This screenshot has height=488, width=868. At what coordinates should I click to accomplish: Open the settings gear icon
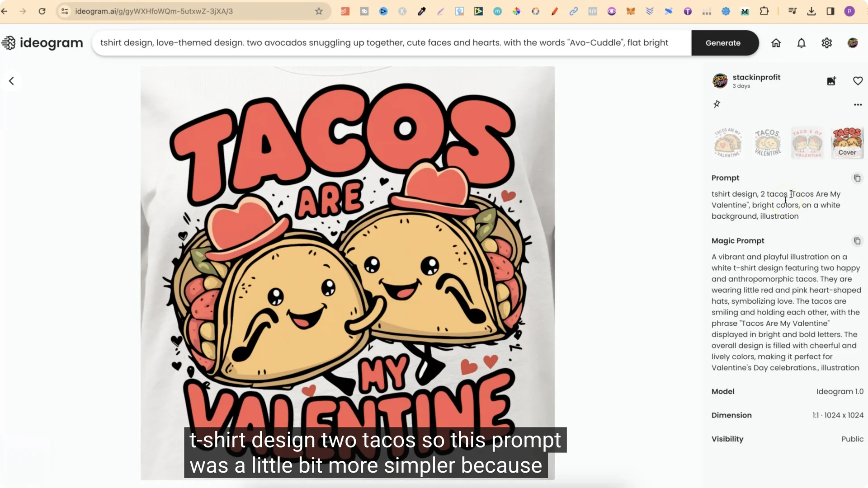click(826, 43)
